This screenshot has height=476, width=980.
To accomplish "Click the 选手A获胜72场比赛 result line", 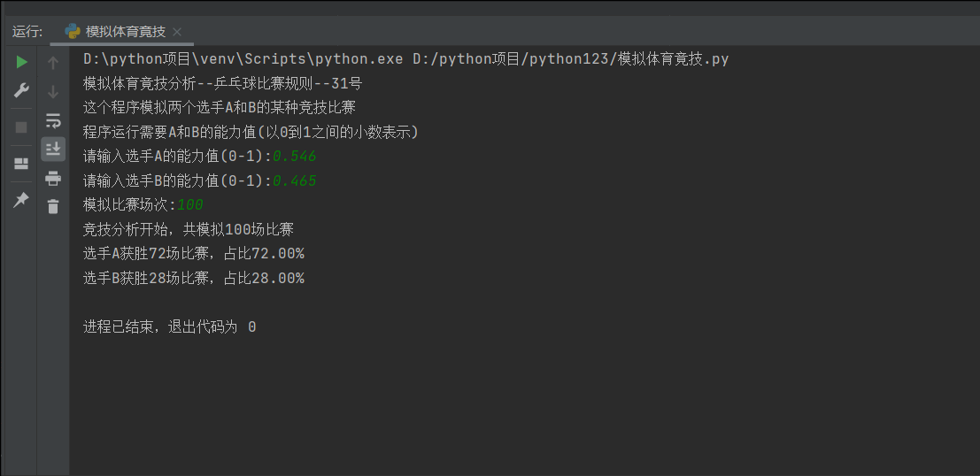I will (x=193, y=254).
